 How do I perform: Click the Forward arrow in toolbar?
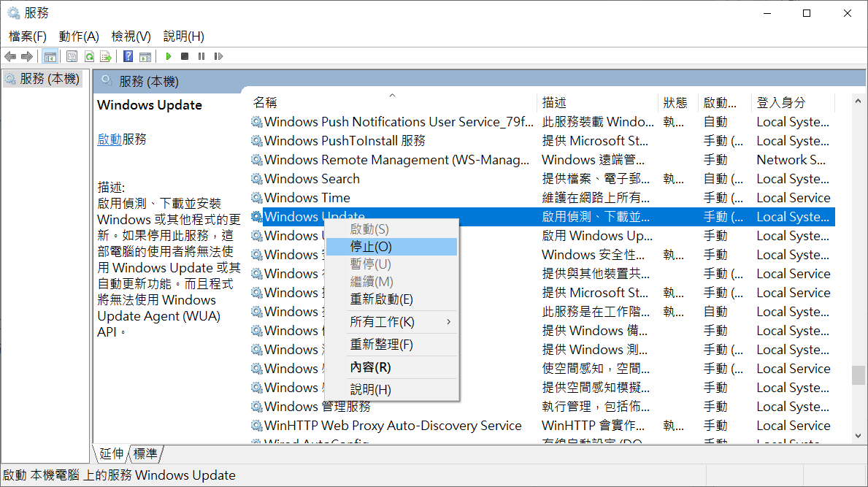click(27, 56)
